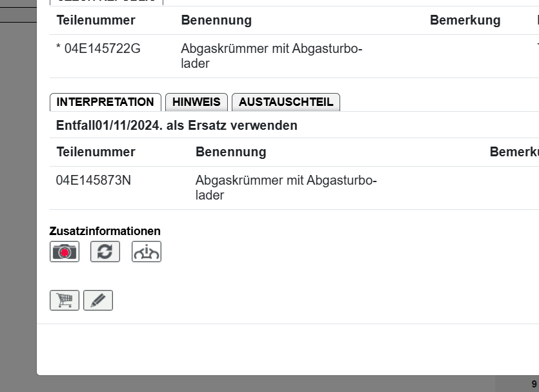The image size is (539, 392).
Task: Click the Teilenummer header in replacement table
Action: 96,152
